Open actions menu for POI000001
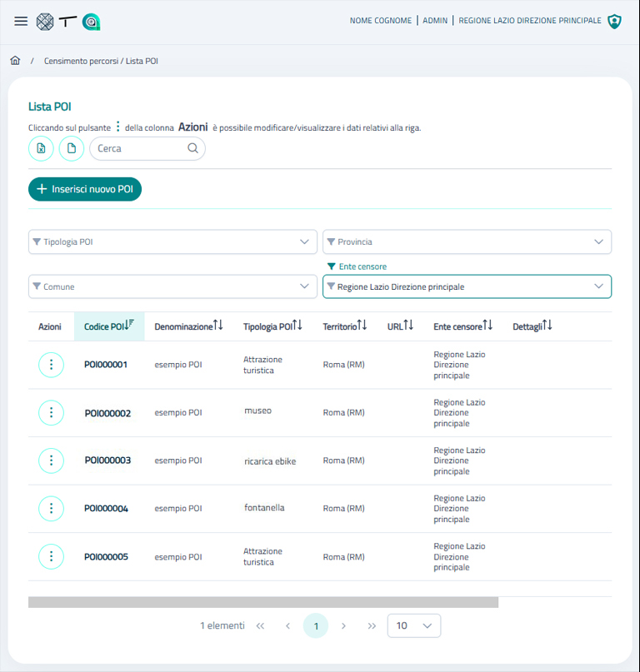 coord(51,365)
